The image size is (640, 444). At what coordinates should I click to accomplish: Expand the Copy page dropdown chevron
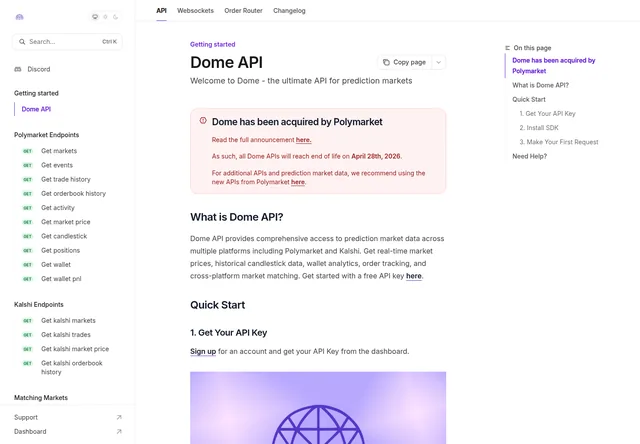[x=438, y=62]
